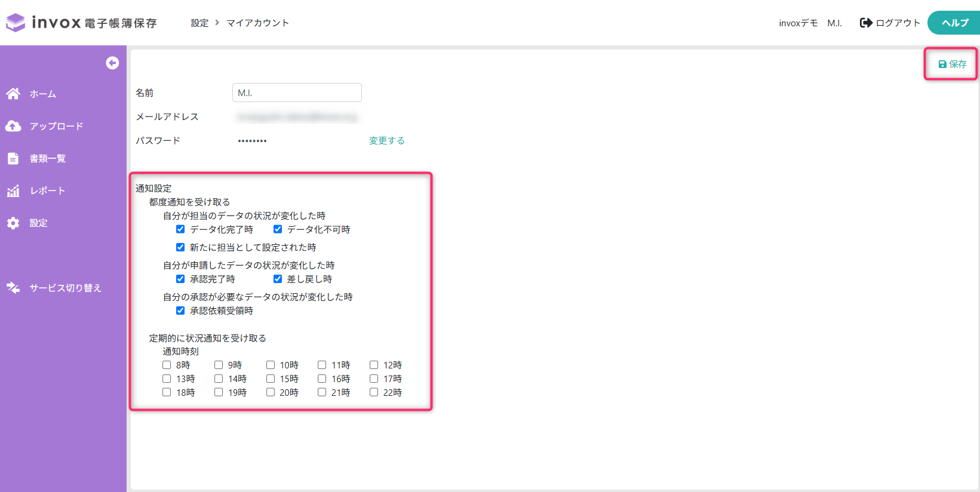Screen dimensions: 980x492
Task: Click the 都度通知を受け取る label
Action: pos(189,202)
